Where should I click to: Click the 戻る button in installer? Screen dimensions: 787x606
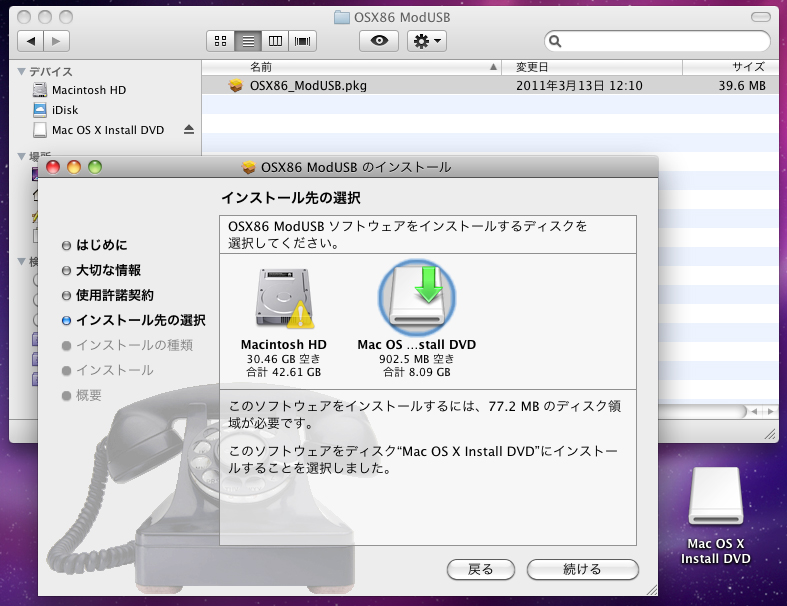[x=481, y=569]
